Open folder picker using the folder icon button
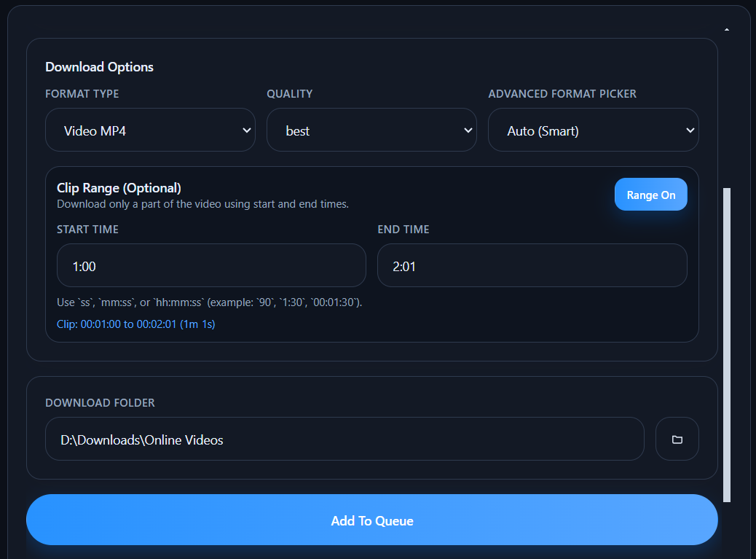The height and width of the screenshot is (559, 756). point(677,439)
